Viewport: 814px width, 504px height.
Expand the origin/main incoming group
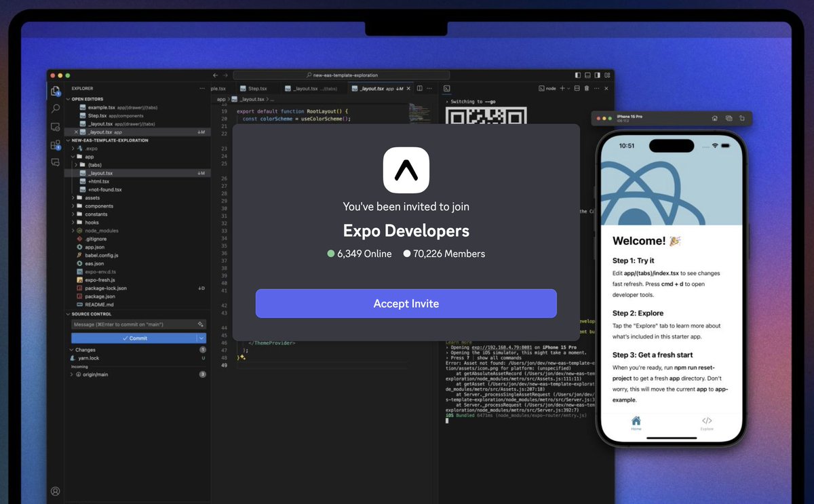pyautogui.click(x=71, y=374)
